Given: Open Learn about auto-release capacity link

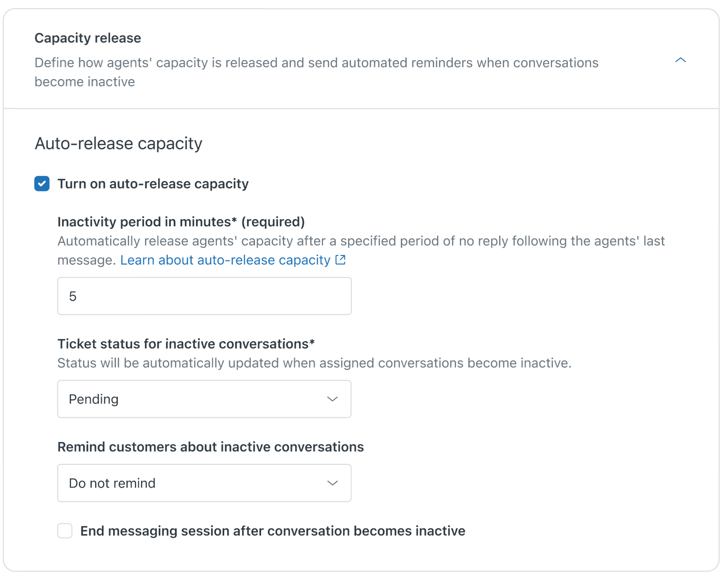Looking at the screenshot, I should coord(226,260).
